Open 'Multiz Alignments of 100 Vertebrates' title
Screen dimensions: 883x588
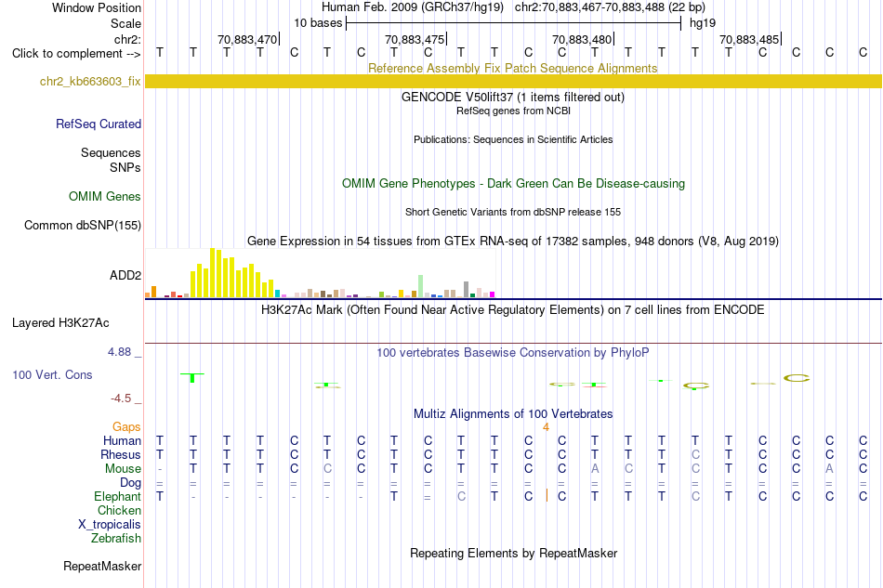pos(513,413)
